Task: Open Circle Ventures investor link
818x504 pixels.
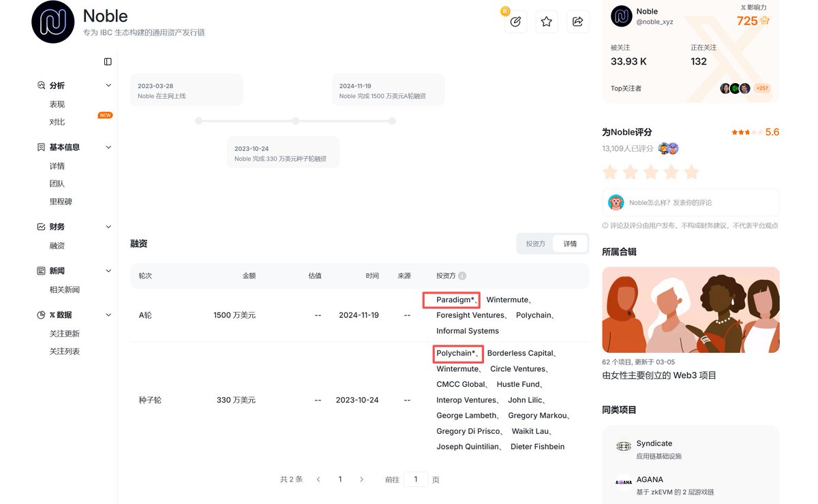Action: 518,369
